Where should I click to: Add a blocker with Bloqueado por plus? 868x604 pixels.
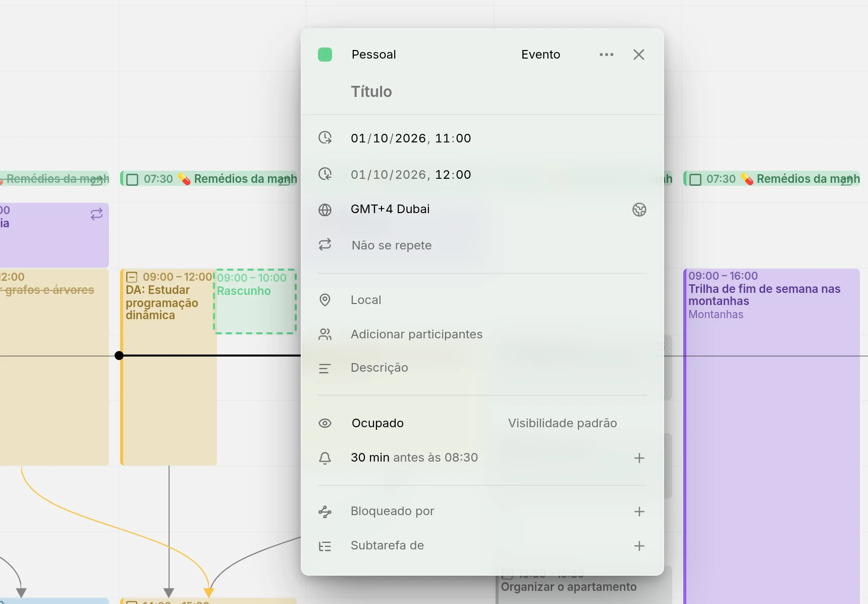coord(639,512)
